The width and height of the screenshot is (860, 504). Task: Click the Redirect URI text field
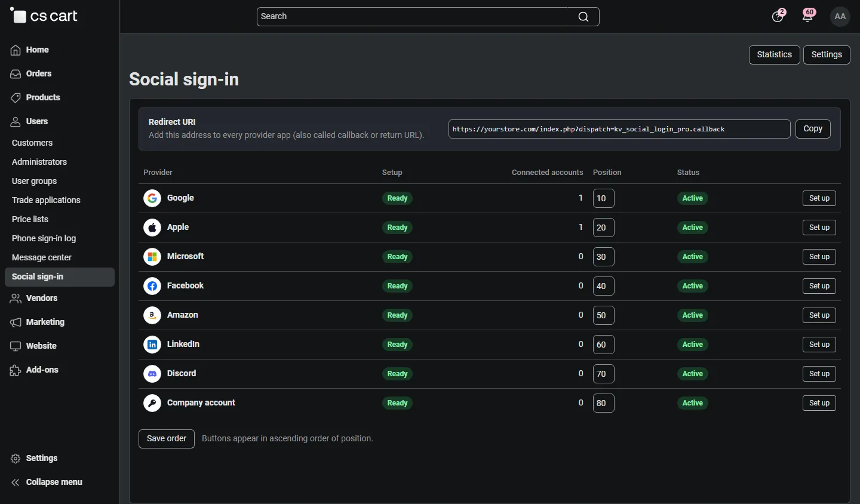click(x=619, y=129)
